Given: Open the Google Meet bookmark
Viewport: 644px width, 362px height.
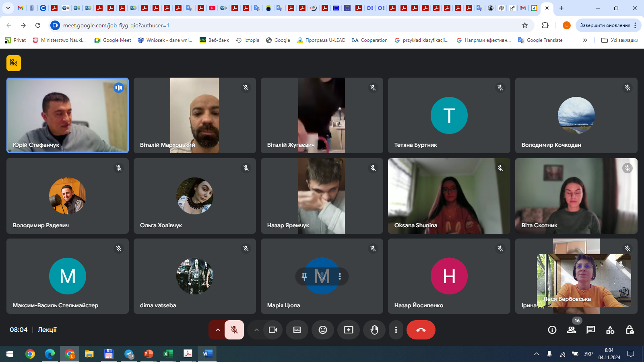Looking at the screenshot, I should (x=113, y=40).
